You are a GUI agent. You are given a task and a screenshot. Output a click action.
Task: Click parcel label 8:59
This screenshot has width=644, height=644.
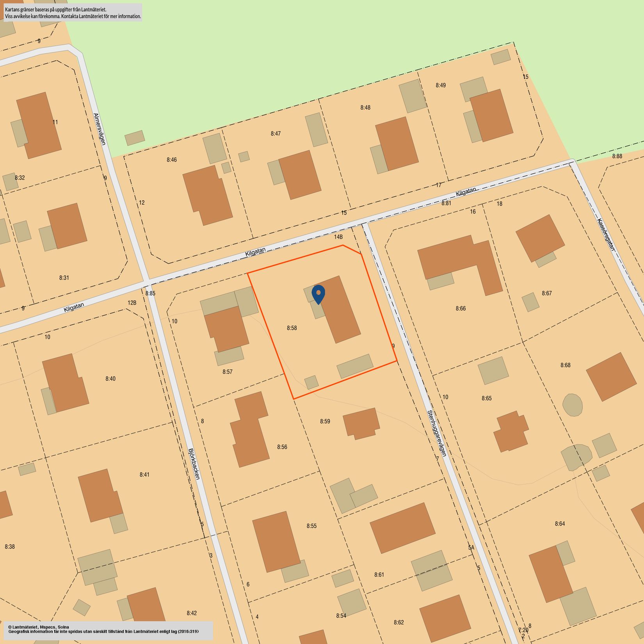(x=325, y=422)
